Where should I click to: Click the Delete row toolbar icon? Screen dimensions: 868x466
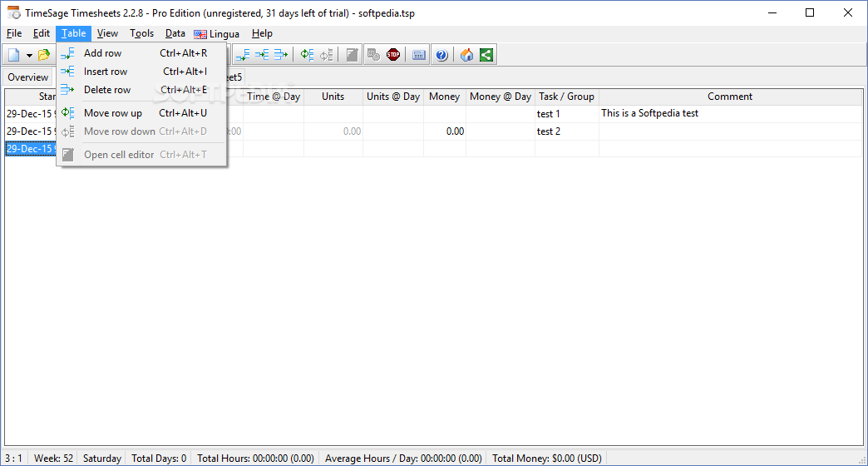[x=281, y=55]
